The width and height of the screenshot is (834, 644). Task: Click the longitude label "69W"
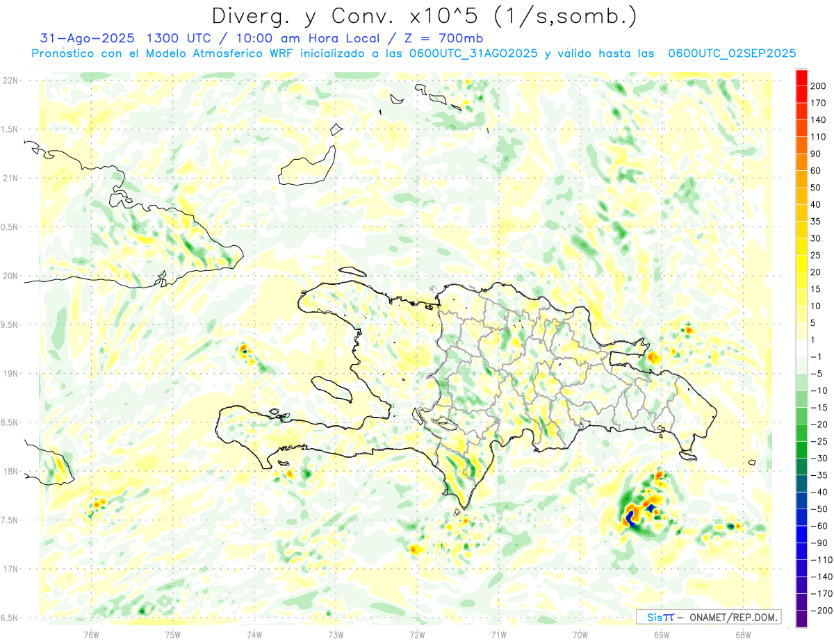click(x=661, y=634)
